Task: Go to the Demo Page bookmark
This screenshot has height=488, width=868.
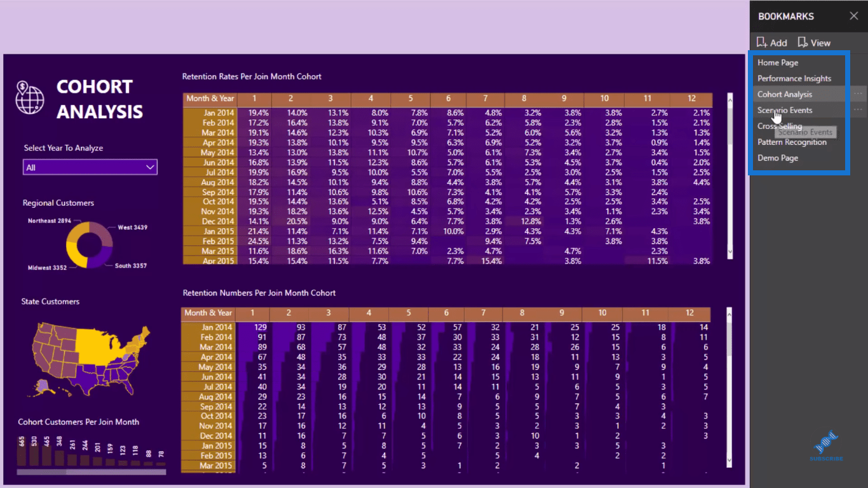Action: [778, 158]
